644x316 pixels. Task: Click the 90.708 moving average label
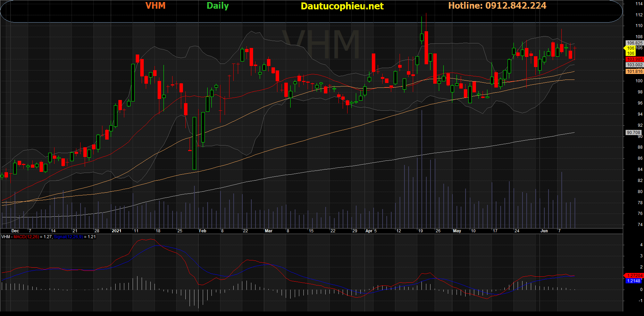tap(633, 133)
